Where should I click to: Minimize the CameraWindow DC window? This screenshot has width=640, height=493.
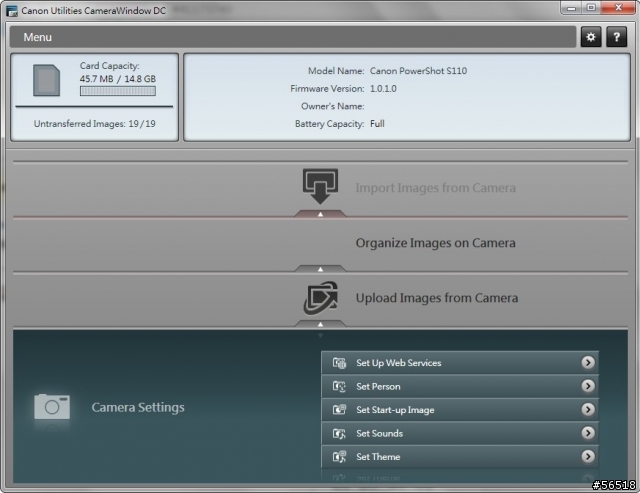tap(571, 8)
